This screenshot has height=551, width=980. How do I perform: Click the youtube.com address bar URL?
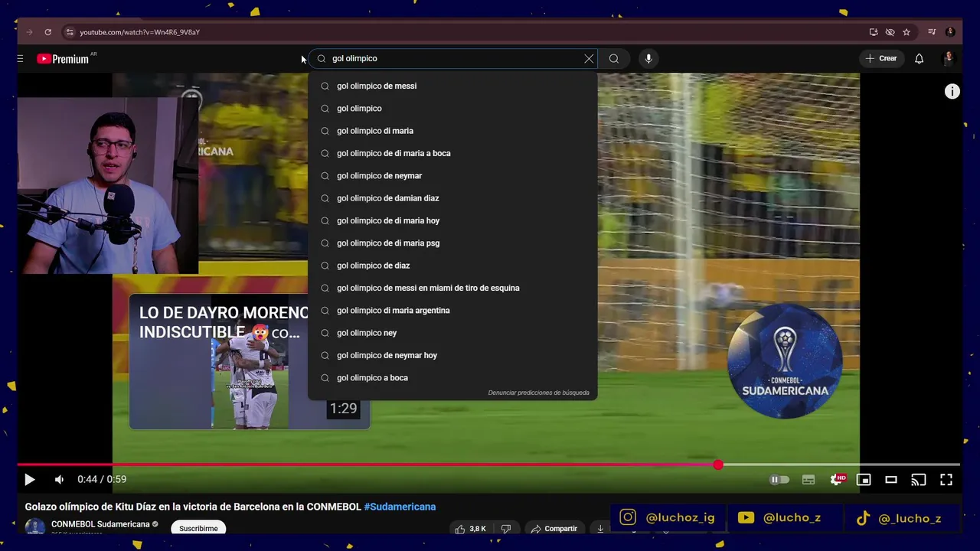coord(139,32)
